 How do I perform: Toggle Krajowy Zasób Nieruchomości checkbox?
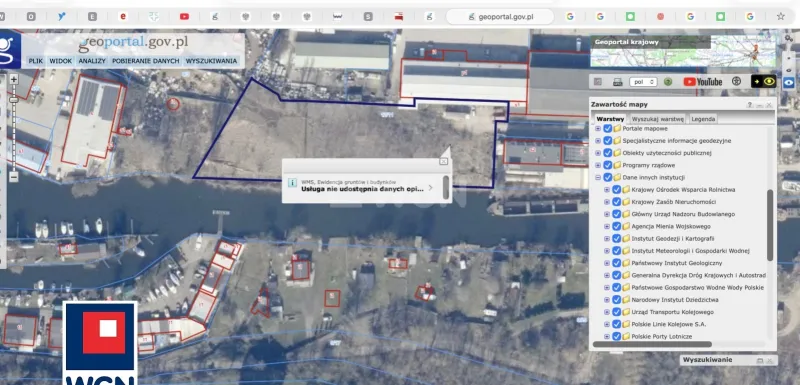pos(616,202)
